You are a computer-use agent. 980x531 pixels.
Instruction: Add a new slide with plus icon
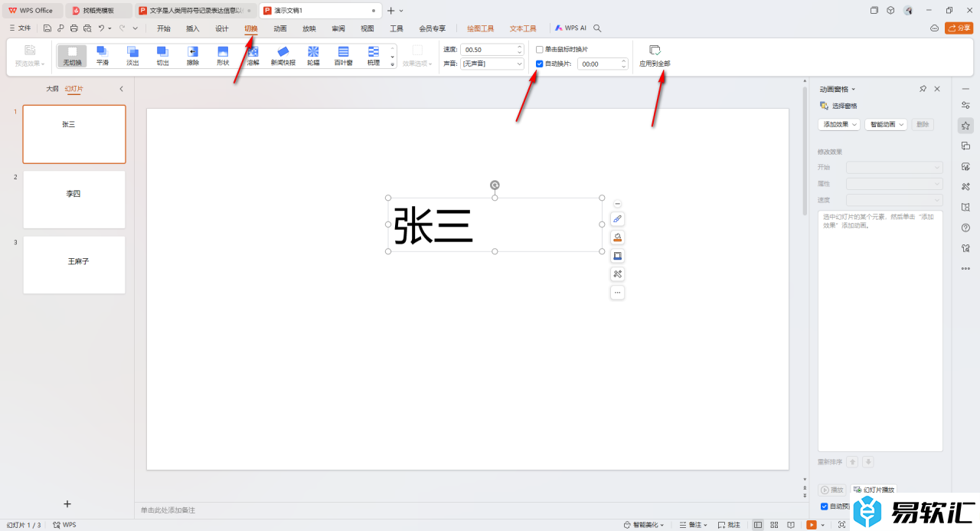click(x=67, y=503)
